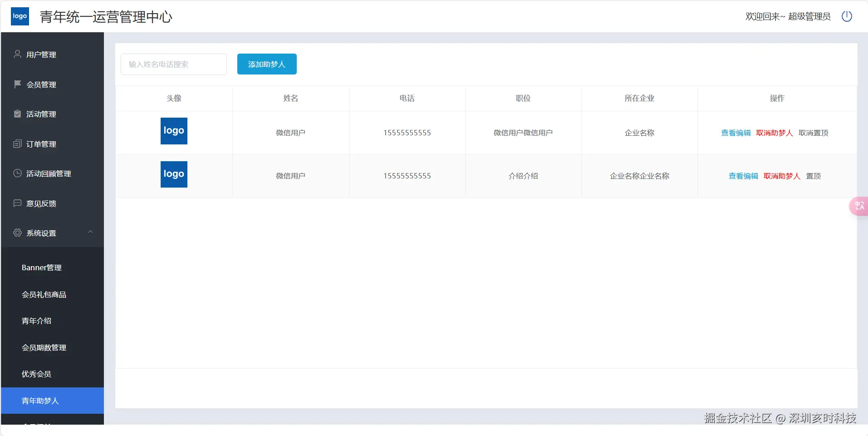Image resolution: width=868 pixels, height=436 pixels.
Task: Click the 操作 column header
Action: tap(777, 98)
